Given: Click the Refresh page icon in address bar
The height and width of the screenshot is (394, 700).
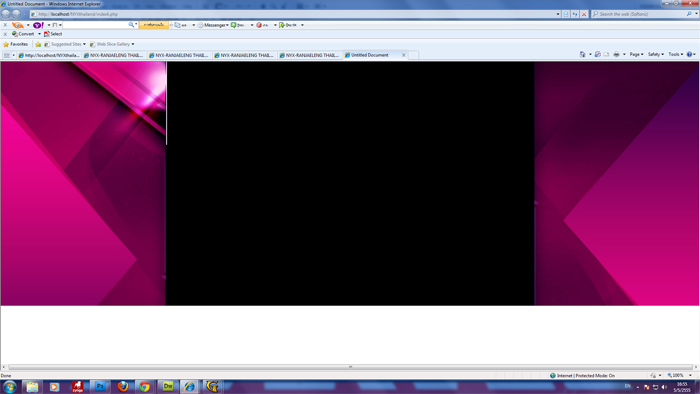Looking at the screenshot, I should pyautogui.click(x=575, y=14).
